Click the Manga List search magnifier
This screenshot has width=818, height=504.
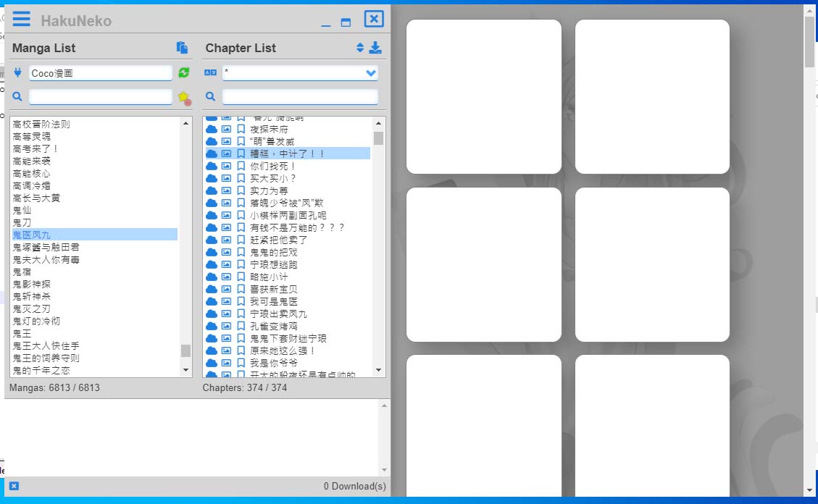[x=17, y=96]
